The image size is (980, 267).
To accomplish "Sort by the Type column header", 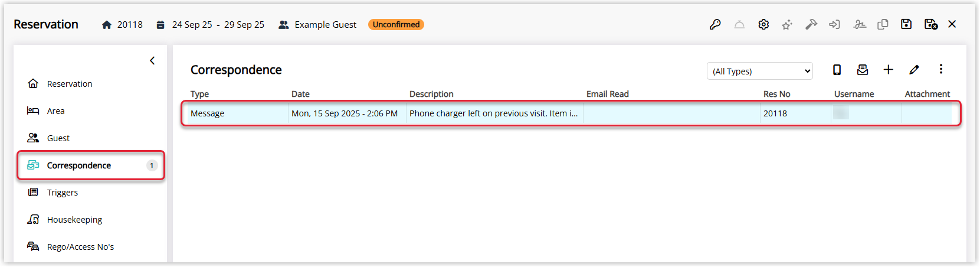I will click(x=199, y=94).
